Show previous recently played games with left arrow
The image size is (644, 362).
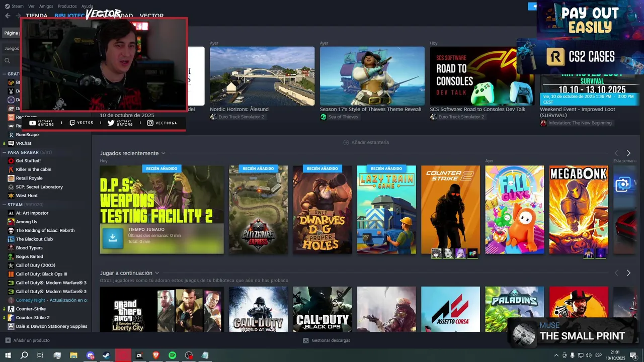(x=616, y=153)
